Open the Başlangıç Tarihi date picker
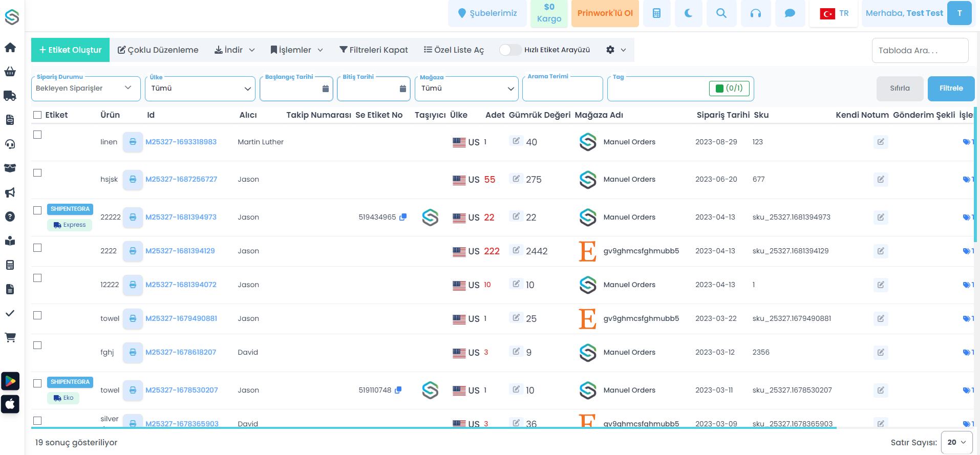 click(296, 89)
